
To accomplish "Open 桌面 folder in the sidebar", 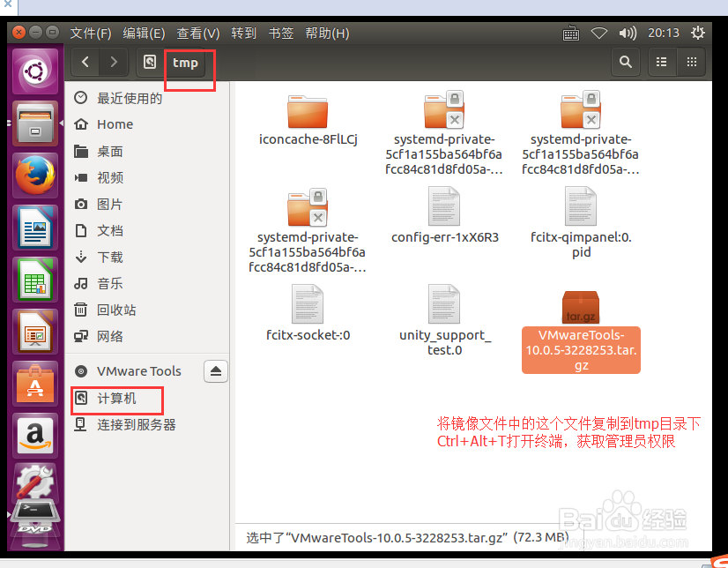I will (149, 152).
